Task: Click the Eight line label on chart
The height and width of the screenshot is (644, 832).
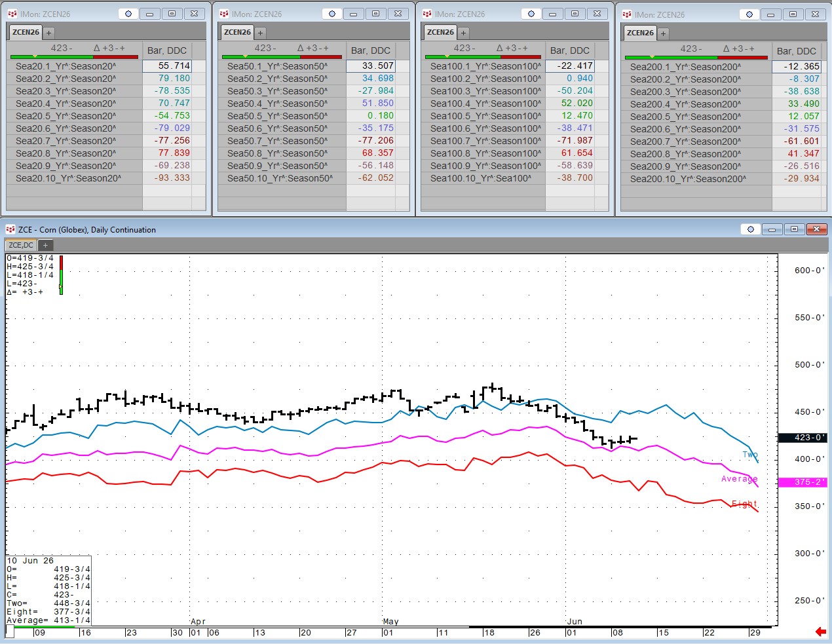Action: pos(744,504)
